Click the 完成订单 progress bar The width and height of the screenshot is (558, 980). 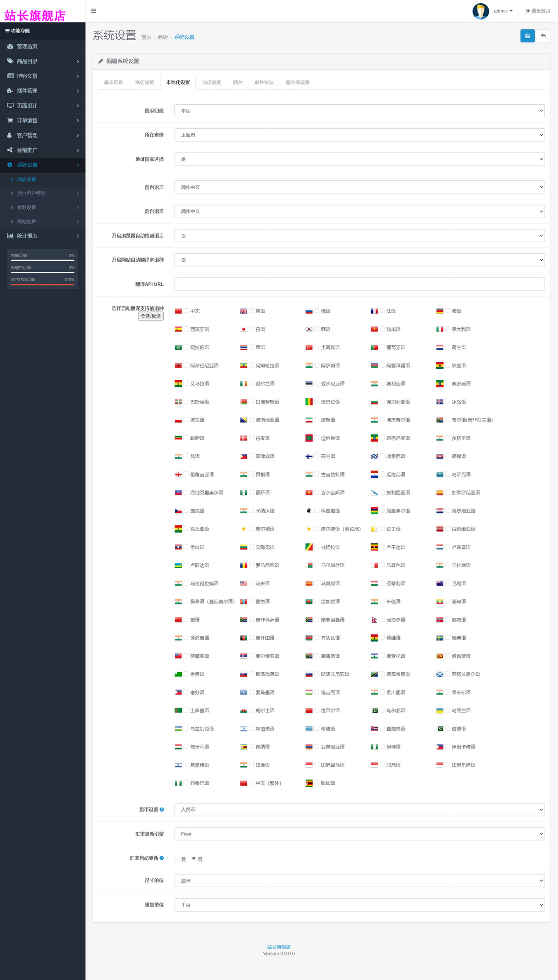click(43, 260)
